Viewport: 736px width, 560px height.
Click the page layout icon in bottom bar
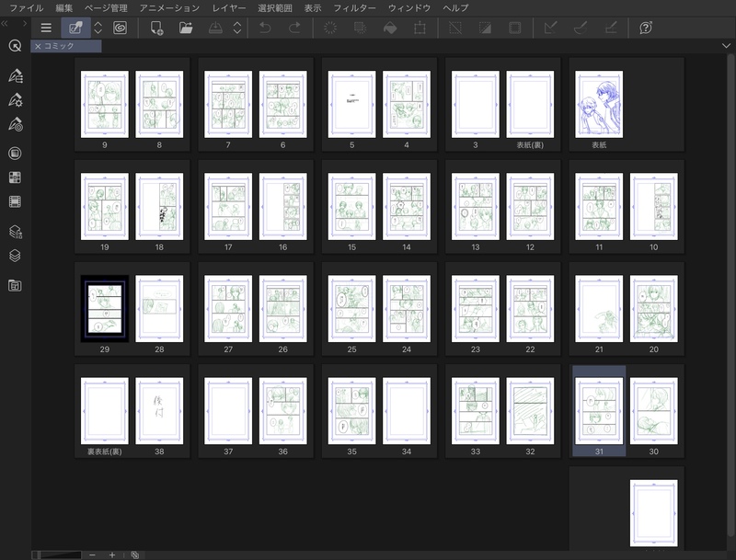[135, 554]
